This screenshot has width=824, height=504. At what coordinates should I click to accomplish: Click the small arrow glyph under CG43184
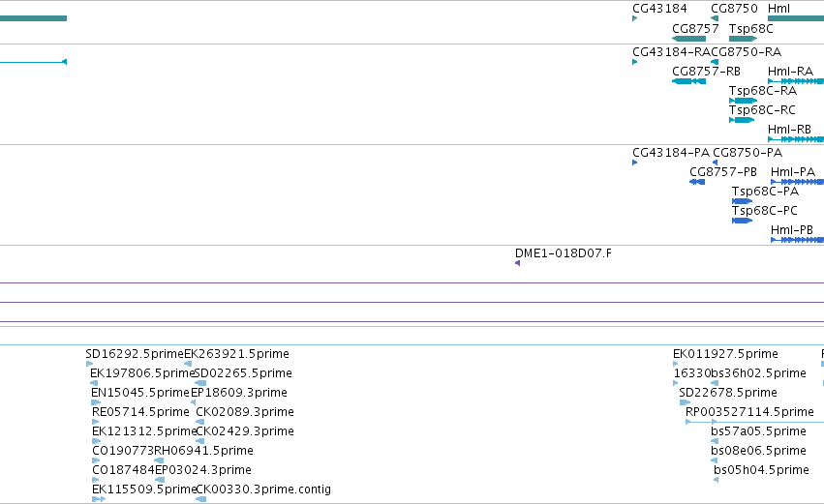point(635,18)
